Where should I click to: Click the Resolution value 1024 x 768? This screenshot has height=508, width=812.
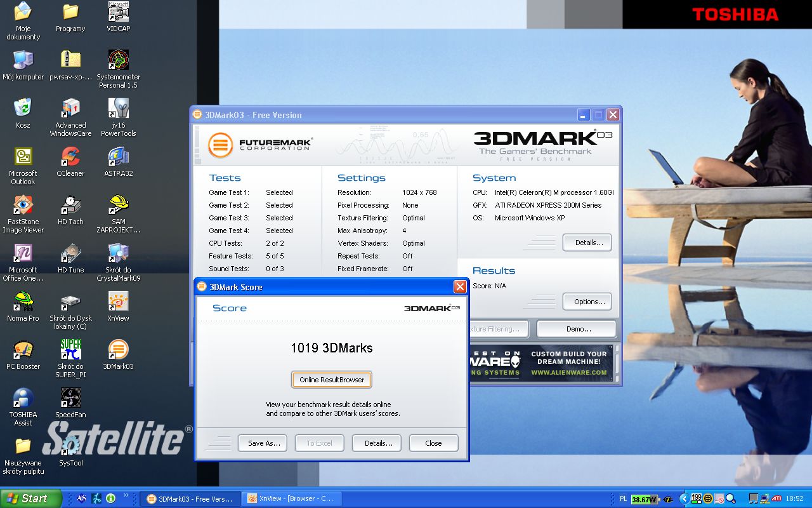(x=419, y=192)
